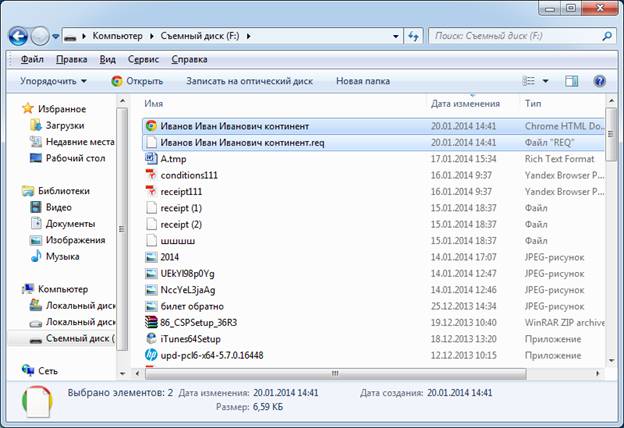Screen dimensions: 624x428
Task: Click the upd-pcl6-x64 HP installer icon
Action: click(151, 355)
